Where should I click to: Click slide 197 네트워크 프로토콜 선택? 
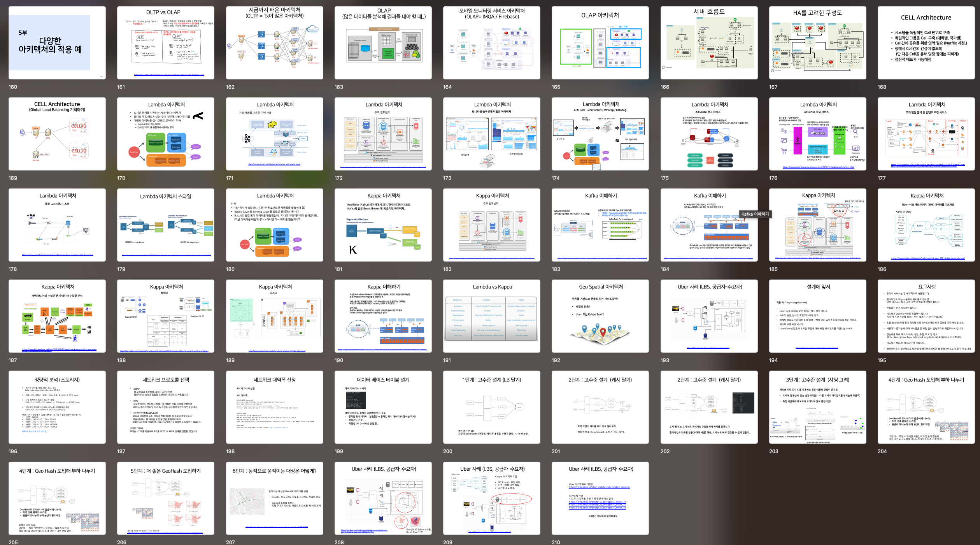(165, 407)
